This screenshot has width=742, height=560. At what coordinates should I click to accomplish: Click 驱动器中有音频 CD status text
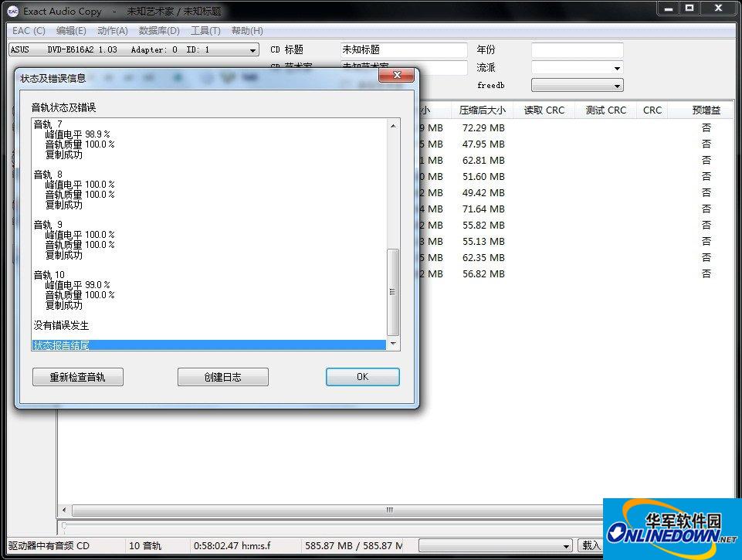[x=49, y=546]
